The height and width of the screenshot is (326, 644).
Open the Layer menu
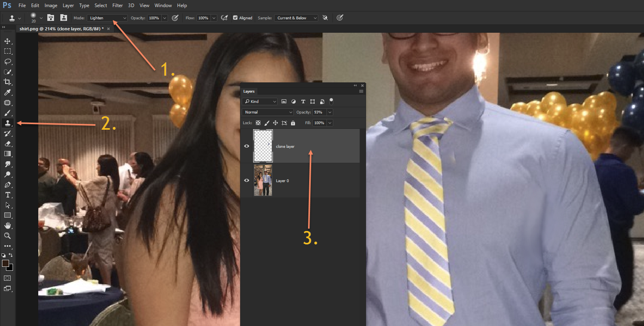(68, 6)
